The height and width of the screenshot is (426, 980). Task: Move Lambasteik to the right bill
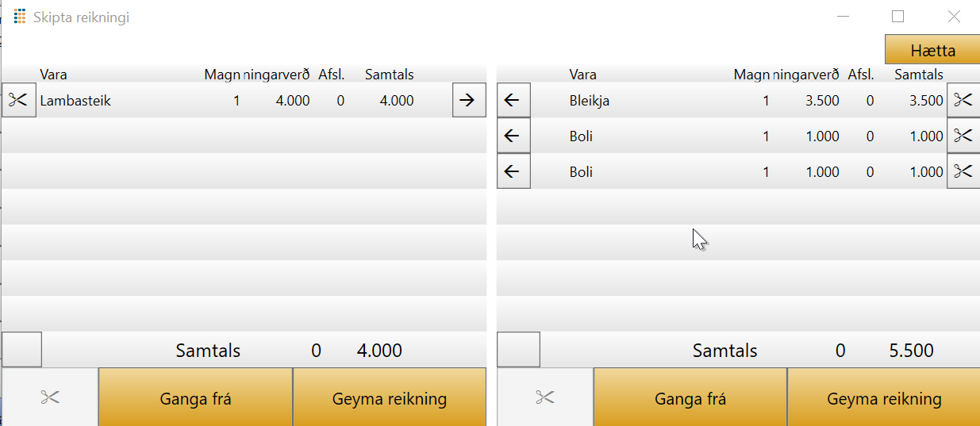tap(469, 101)
